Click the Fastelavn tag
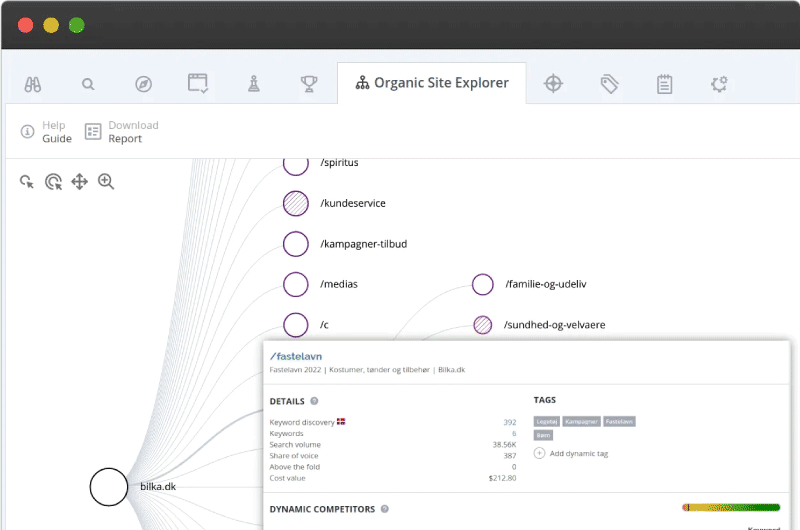 pos(619,421)
